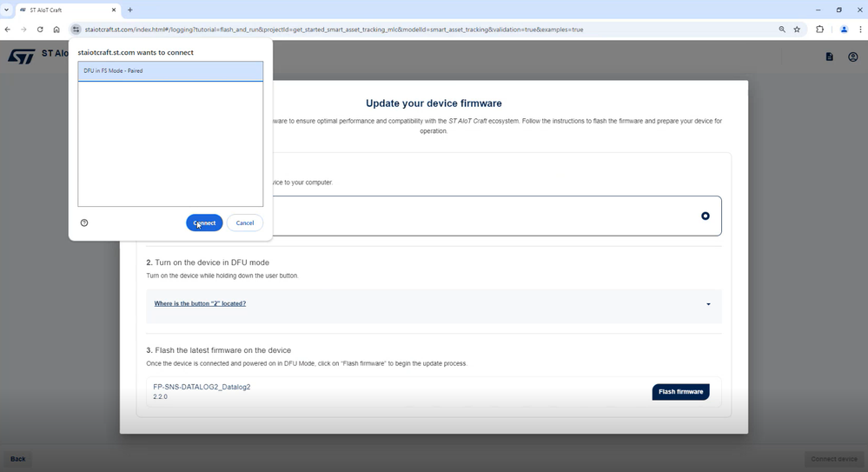Open the tab search dropdown arrow
The image size is (868, 472).
pos(7,10)
